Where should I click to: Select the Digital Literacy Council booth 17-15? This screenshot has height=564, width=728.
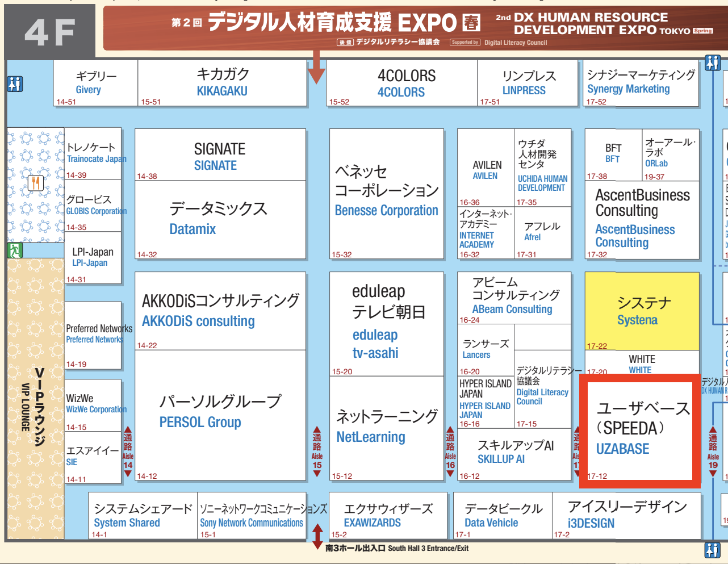542,390
